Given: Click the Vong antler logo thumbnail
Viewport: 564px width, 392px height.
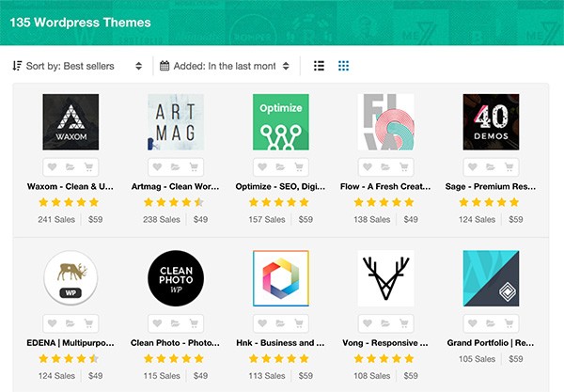Looking at the screenshot, I should (385, 278).
